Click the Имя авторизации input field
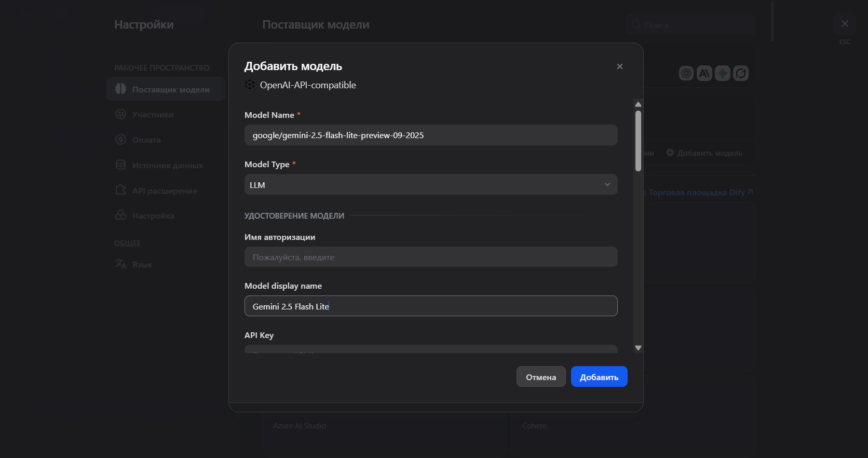 [431, 257]
